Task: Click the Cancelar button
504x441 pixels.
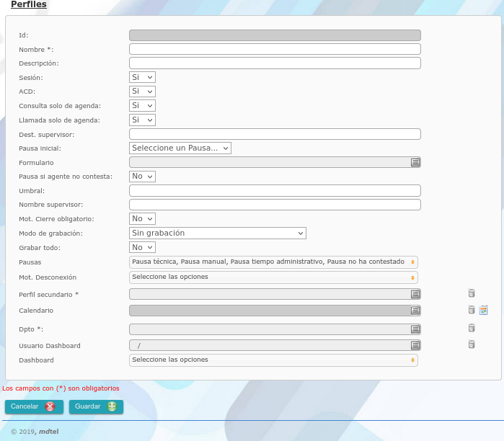Action: (34, 406)
